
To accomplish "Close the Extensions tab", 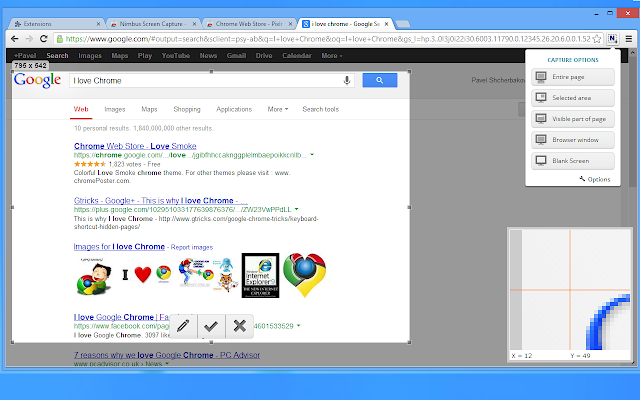I will point(98,24).
